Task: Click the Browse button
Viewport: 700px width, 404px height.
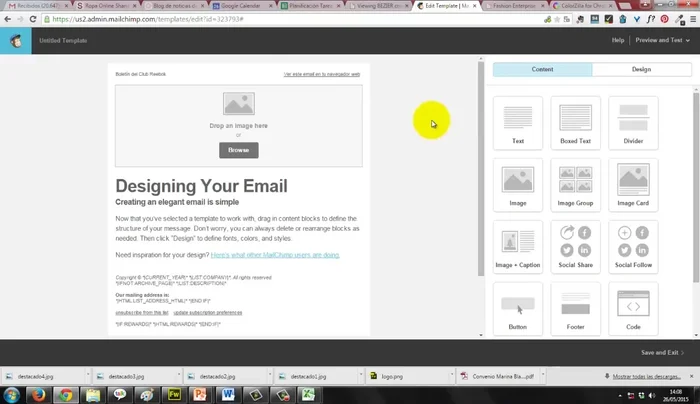Action: pos(239,150)
